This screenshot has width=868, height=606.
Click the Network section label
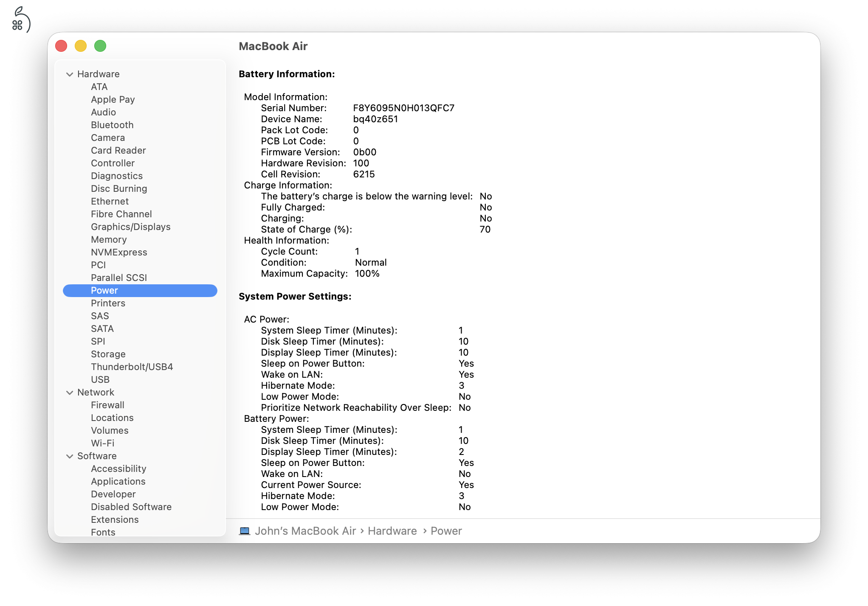coord(96,392)
